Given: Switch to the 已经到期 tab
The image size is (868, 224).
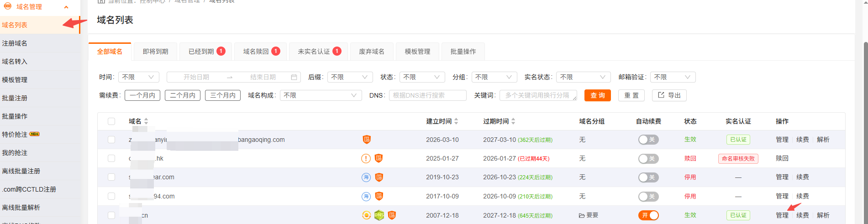Looking at the screenshot, I should pyautogui.click(x=206, y=52).
